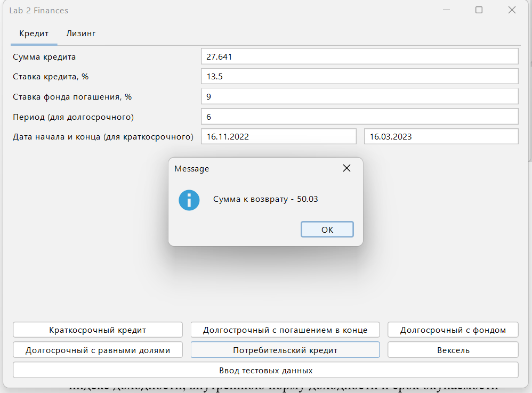Close the Message dialog with X
The height and width of the screenshot is (393, 532).
pyautogui.click(x=346, y=168)
